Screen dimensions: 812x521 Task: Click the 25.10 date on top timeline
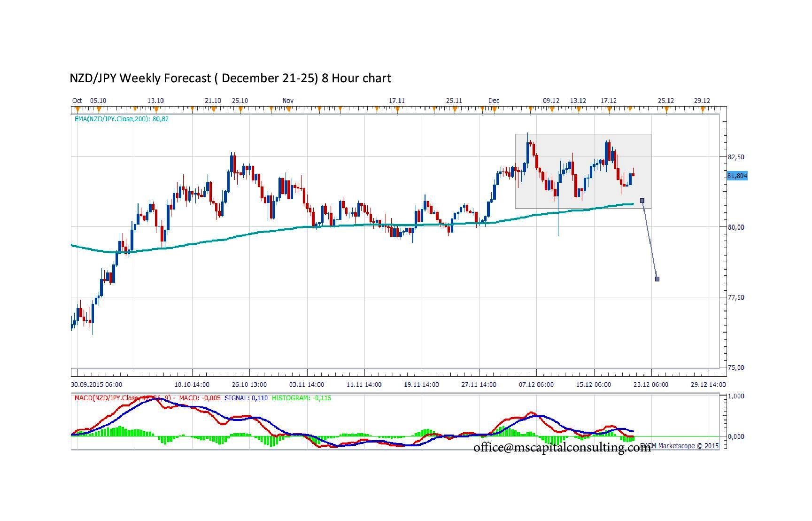pyautogui.click(x=240, y=101)
